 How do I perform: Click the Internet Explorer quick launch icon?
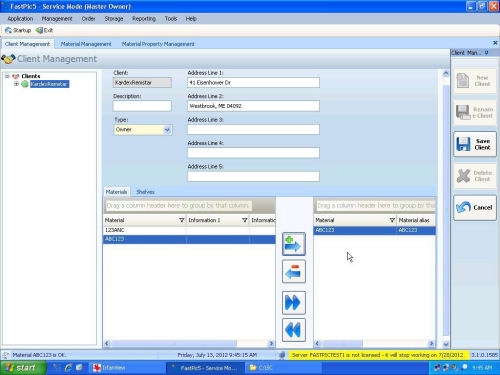point(69,368)
